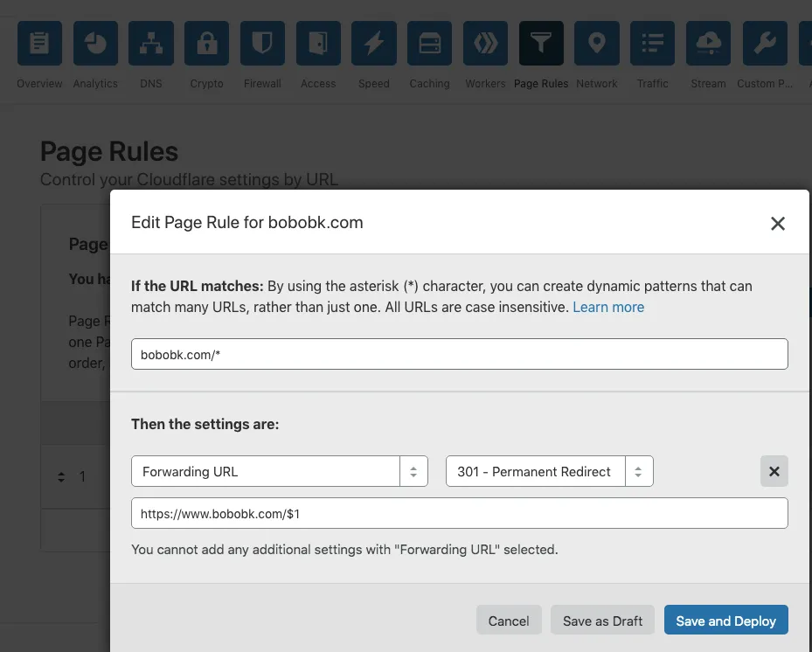
Task: Edit the destination URL field
Action: click(x=460, y=513)
